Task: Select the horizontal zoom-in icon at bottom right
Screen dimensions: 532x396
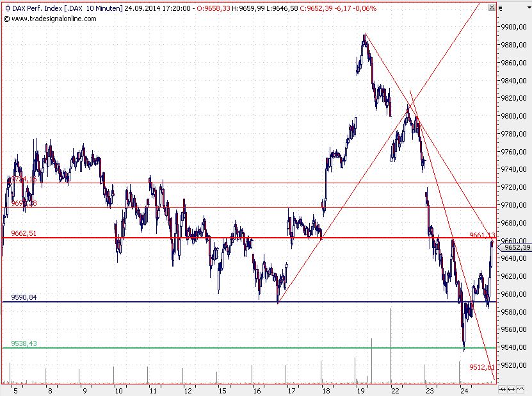Action: (x=502, y=389)
